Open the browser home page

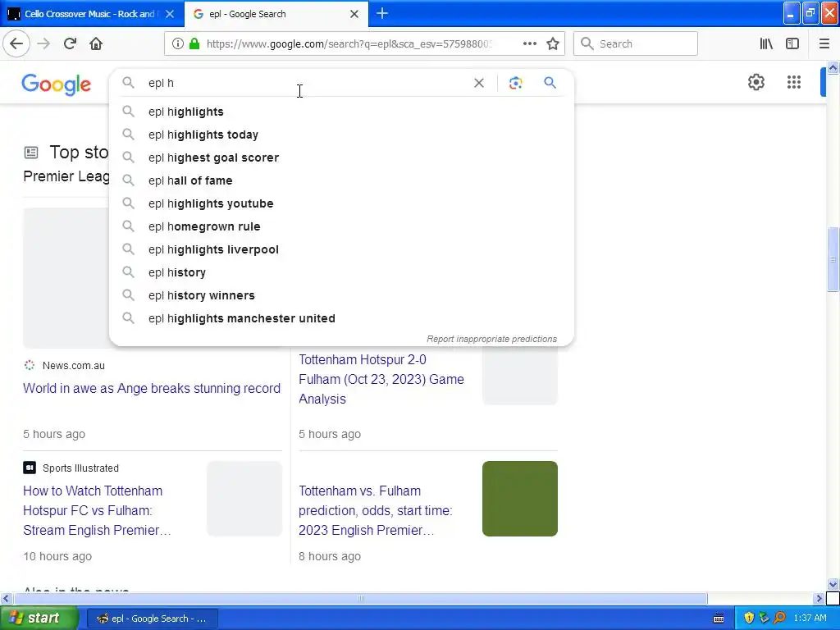(x=96, y=43)
